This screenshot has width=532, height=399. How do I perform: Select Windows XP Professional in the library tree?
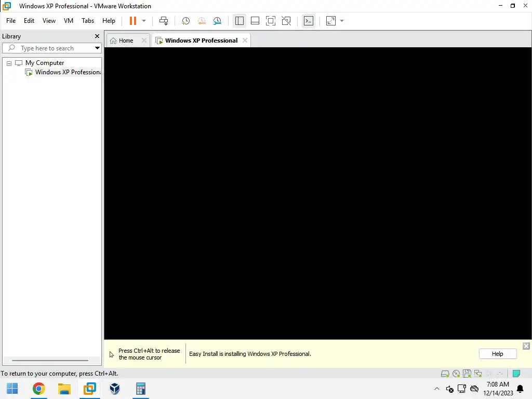(63, 72)
